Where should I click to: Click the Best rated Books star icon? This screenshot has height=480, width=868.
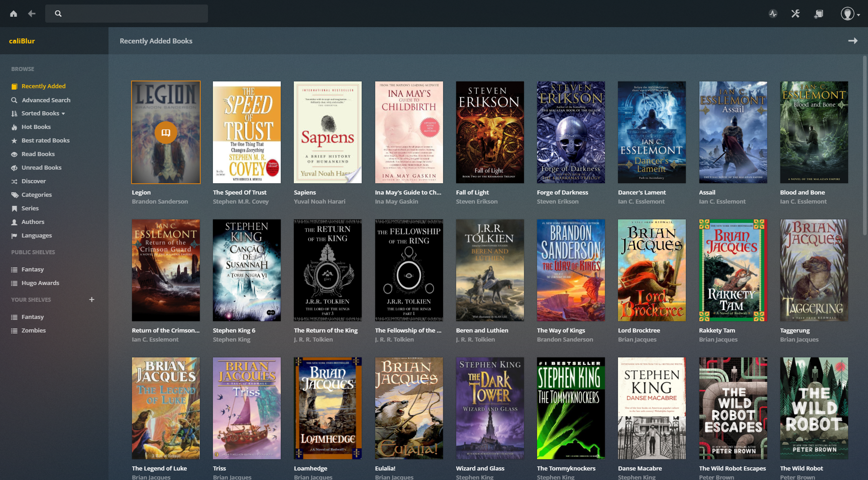14,141
